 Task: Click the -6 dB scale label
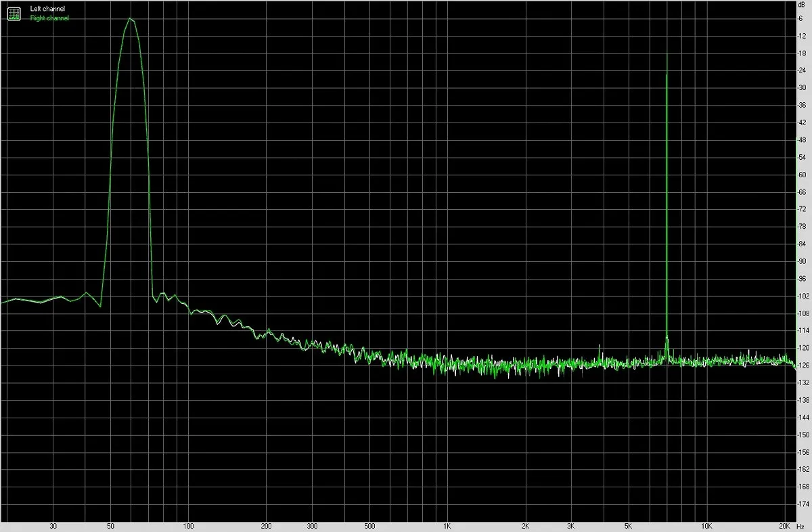[x=801, y=18]
